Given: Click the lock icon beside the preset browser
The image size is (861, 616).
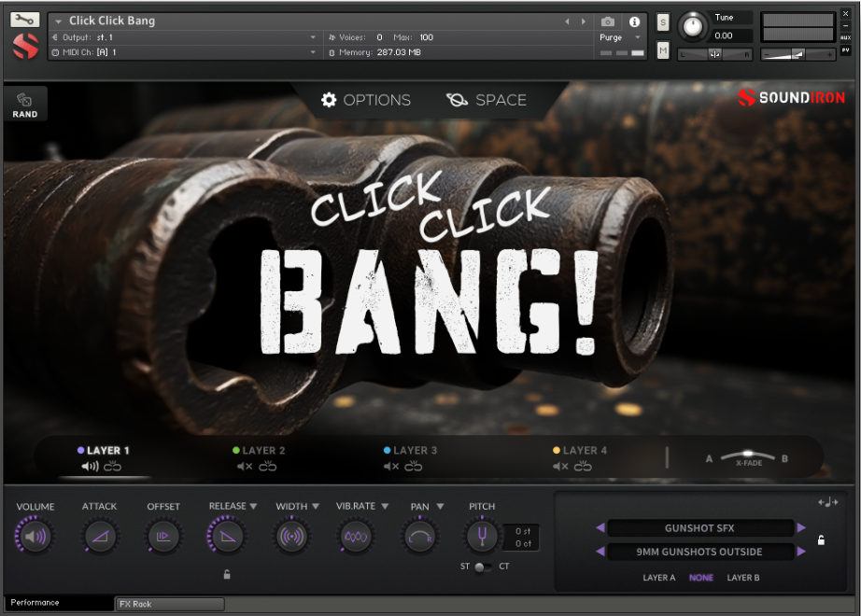Looking at the screenshot, I should point(822,540).
